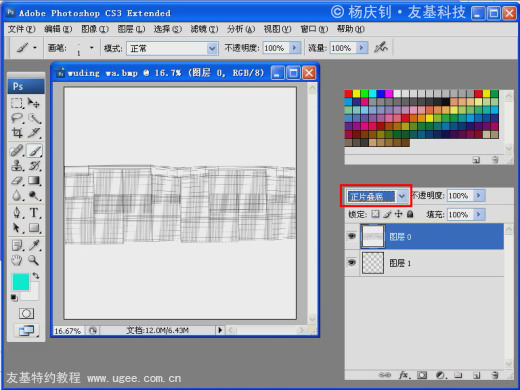Select the Crop tool
Viewport: 520px width, 390px height.
(17, 133)
